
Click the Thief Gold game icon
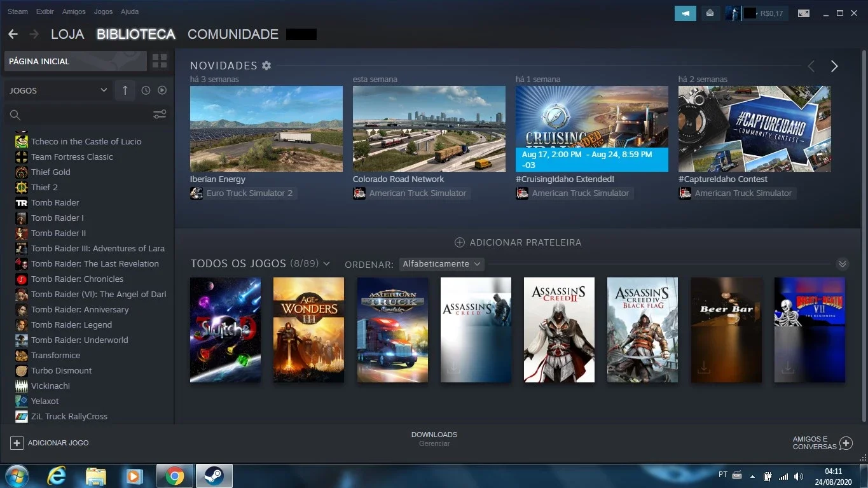coord(22,172)
